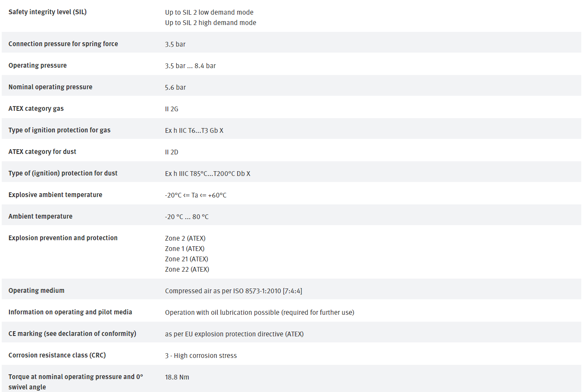Click the 'Up to SIL 2 high demand mode' value
The image size is (583, 392).
coord(210,23)
